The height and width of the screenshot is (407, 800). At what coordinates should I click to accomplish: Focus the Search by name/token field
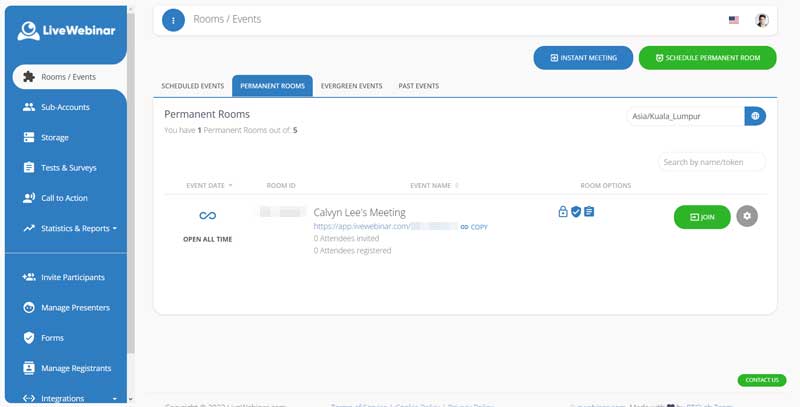712,162
